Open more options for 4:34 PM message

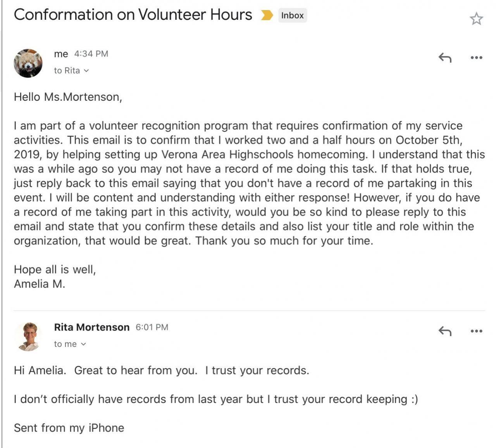pyautogui.click(x=476, y=58)
